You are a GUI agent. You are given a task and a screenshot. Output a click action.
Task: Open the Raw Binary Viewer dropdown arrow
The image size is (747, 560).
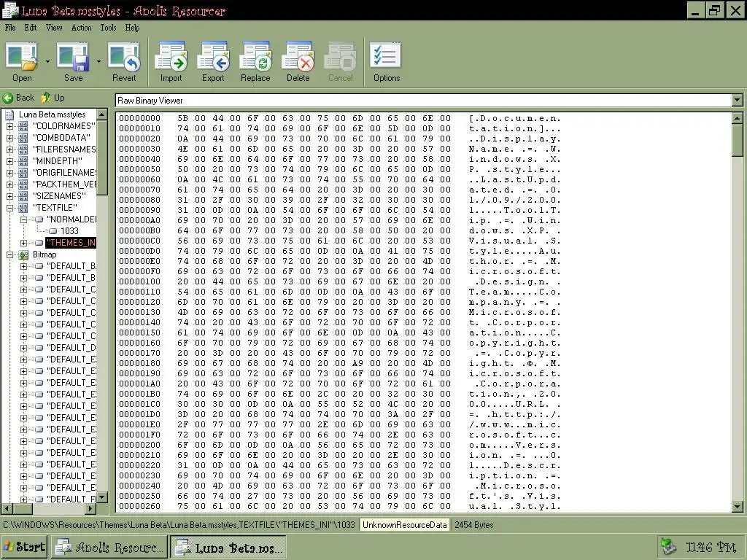pyautogui.click(x=737, y=101)
